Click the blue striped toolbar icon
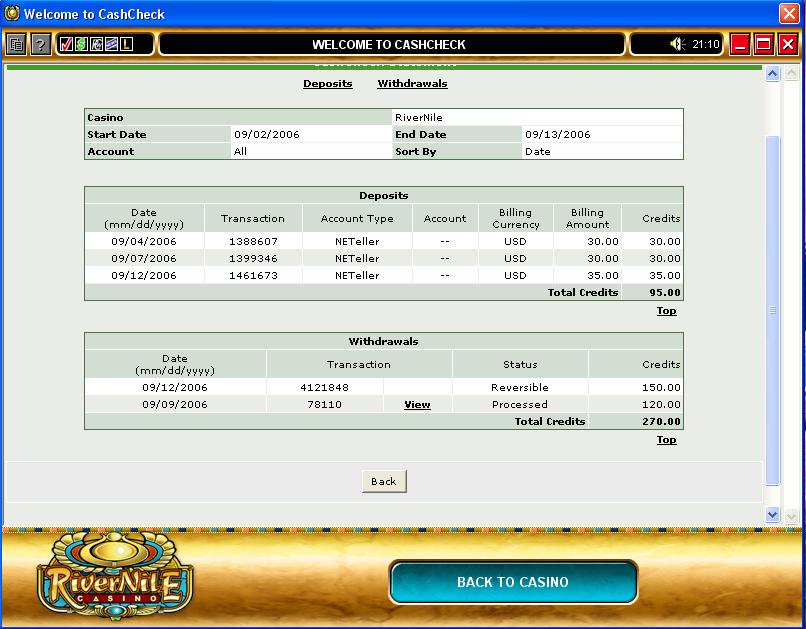This screenshot has height=629, width=806. [x=111, y=44]
